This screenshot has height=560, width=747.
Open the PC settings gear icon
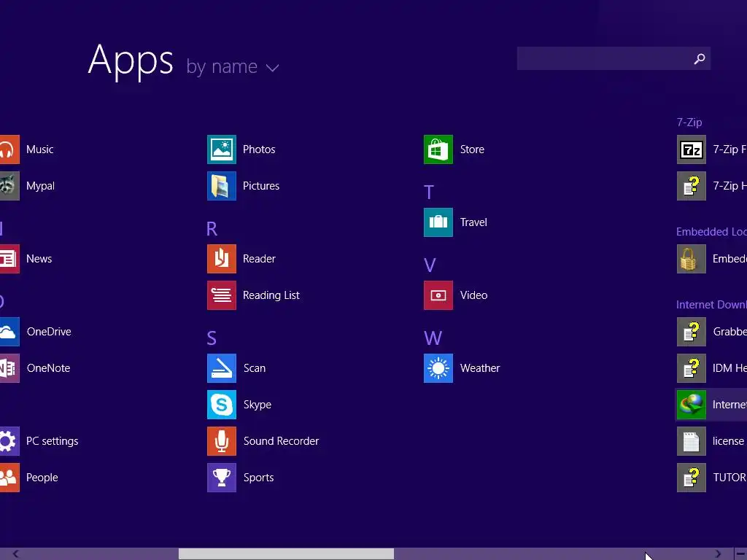(x=9, y=441)
